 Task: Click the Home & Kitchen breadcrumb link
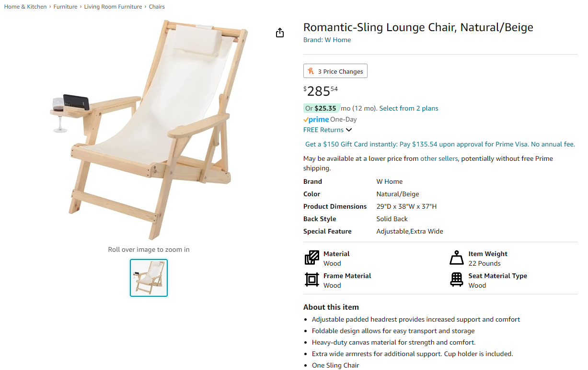(25, 7)
